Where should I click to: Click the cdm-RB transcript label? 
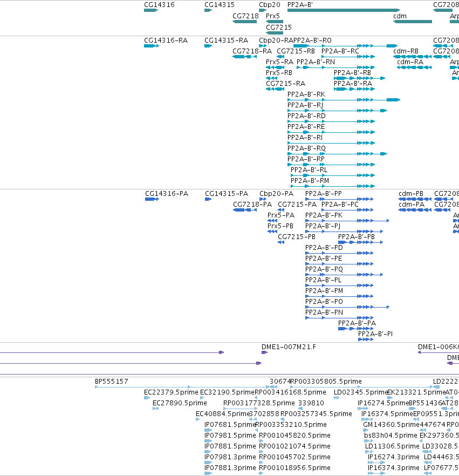point(406,51)
